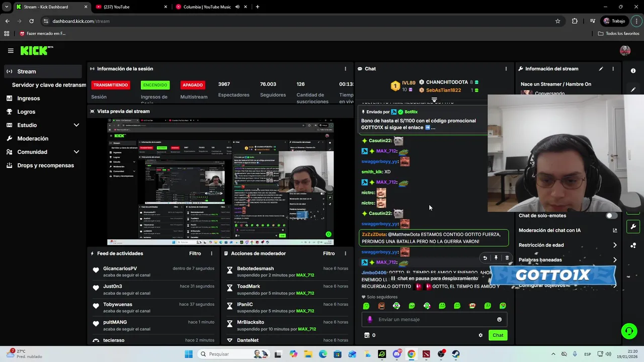Select the APAGADO multistream badge

click(193, 85)
